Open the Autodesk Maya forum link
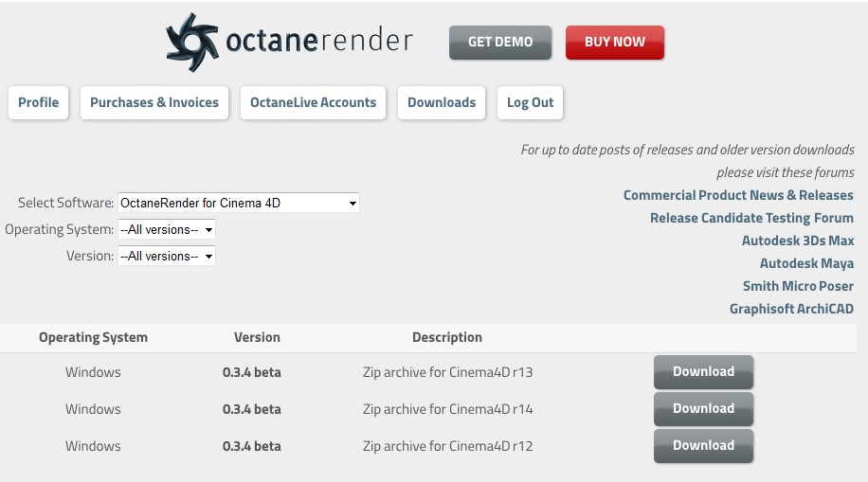Viewport: 868px width, 482px height. tap(806, 263)
